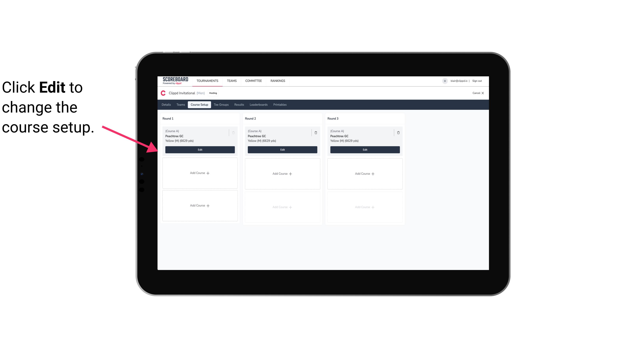Click the Printables tab
Screen dimensions: 644x346
279,104
